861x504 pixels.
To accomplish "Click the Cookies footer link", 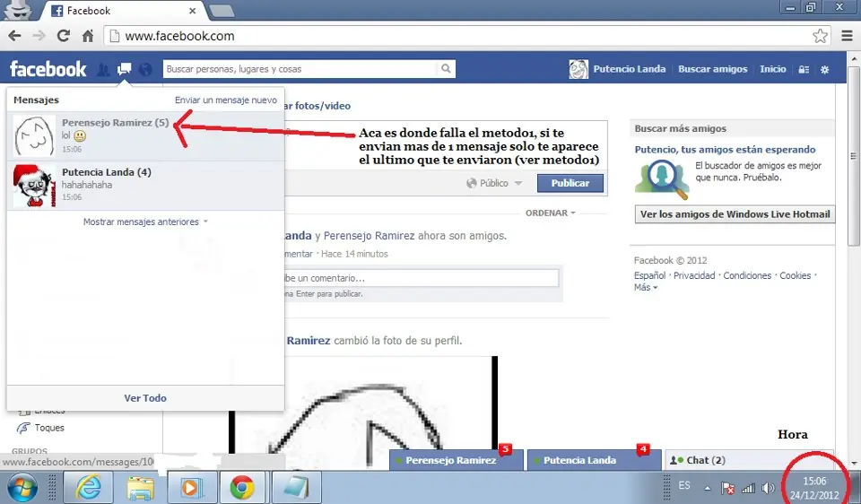I will point(796,275).
